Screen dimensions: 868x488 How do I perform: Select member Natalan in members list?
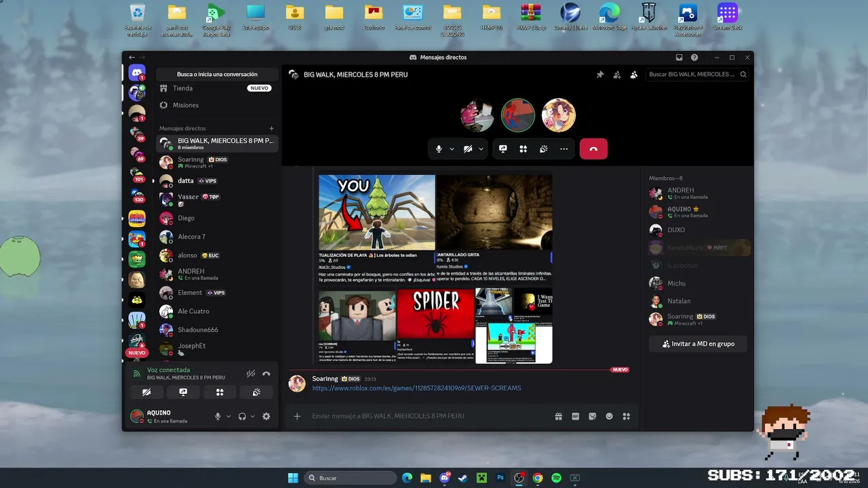pyautogui.click(x=698, y=301)
